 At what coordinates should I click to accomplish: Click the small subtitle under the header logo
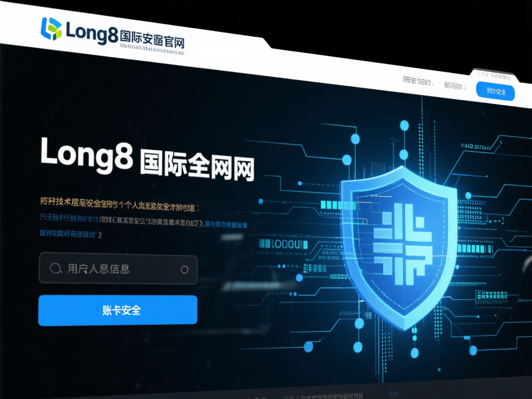[x=152, y=50]
